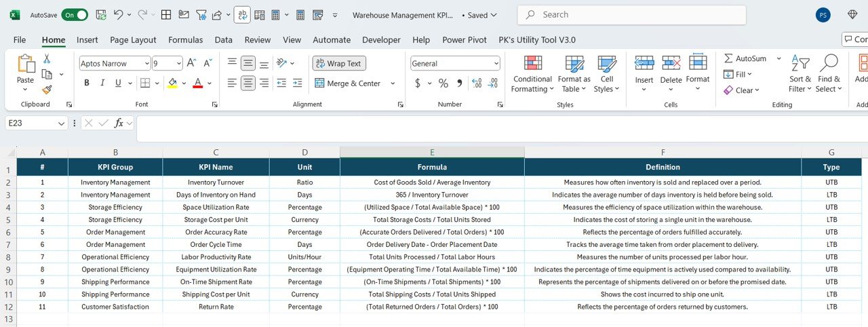This screenshot has height=327, width=868.
Task: Switch to the Data tab
Action: [x=223, y=40]
